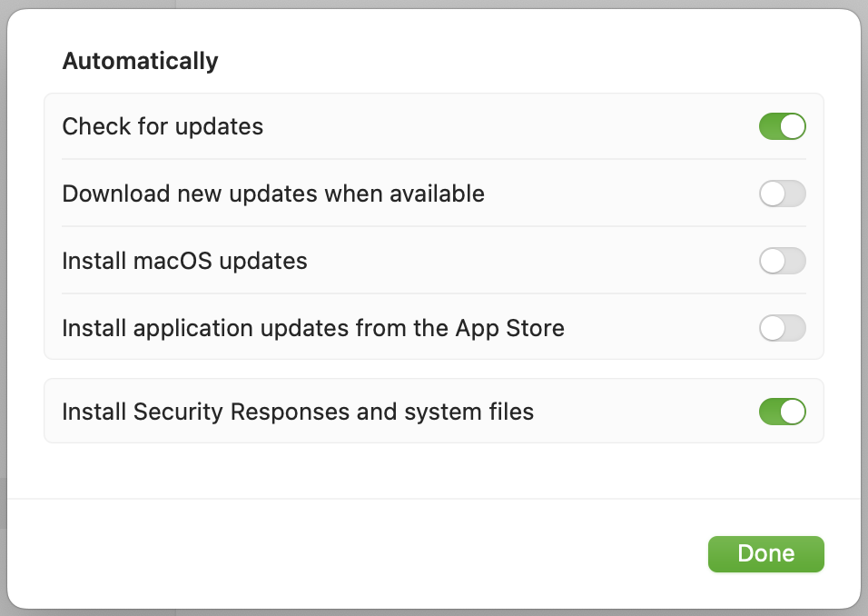Image resolution: width=868 pixels, height=616 pixels.
Task: Disable Install Security Responses and system files
Action: pos(783,412)
